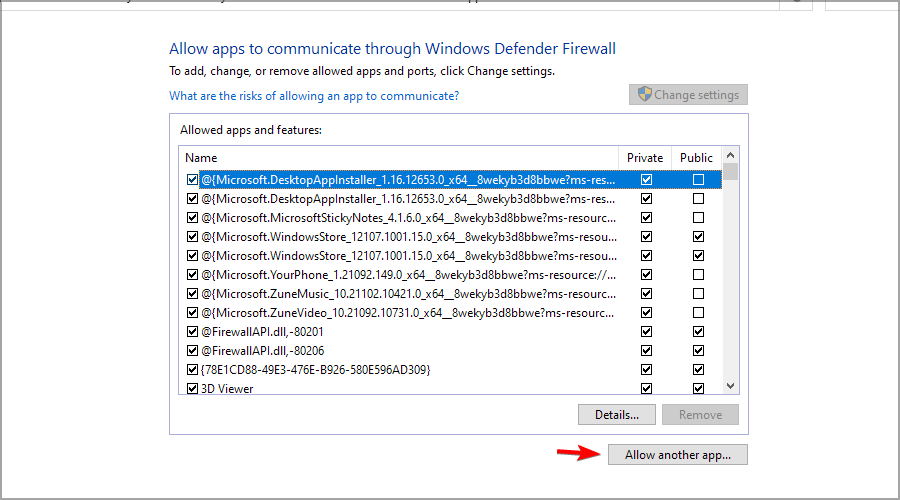
Task: Disable Public checkbox for 3D Viewer
Action: tap(698, 388)
